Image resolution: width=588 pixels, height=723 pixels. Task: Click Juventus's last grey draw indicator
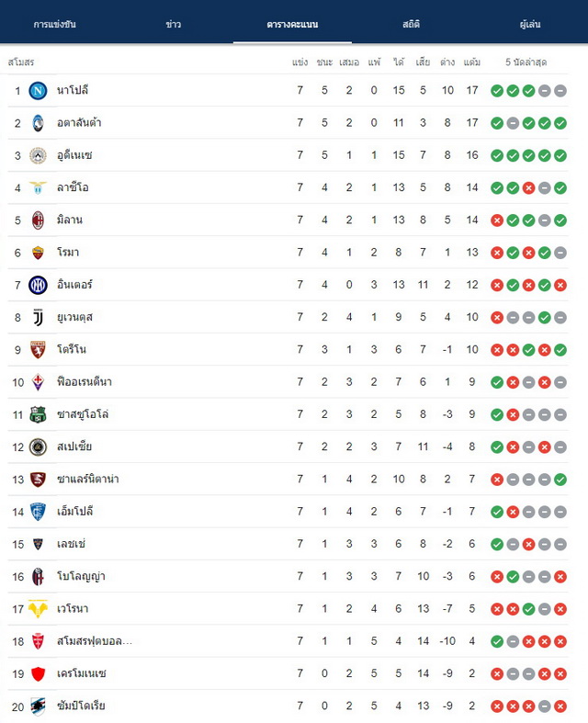pyautogui.click(x=560, y=318)
